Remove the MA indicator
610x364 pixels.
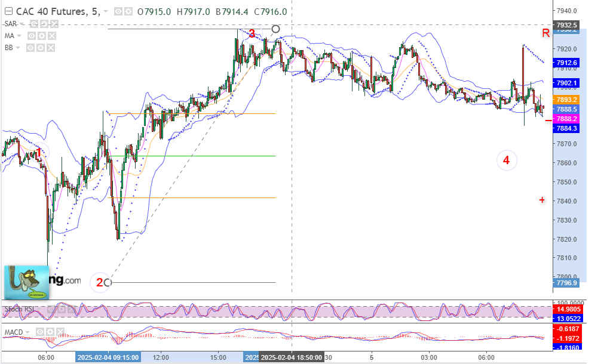pyautogui.click(x=52, y=36)
